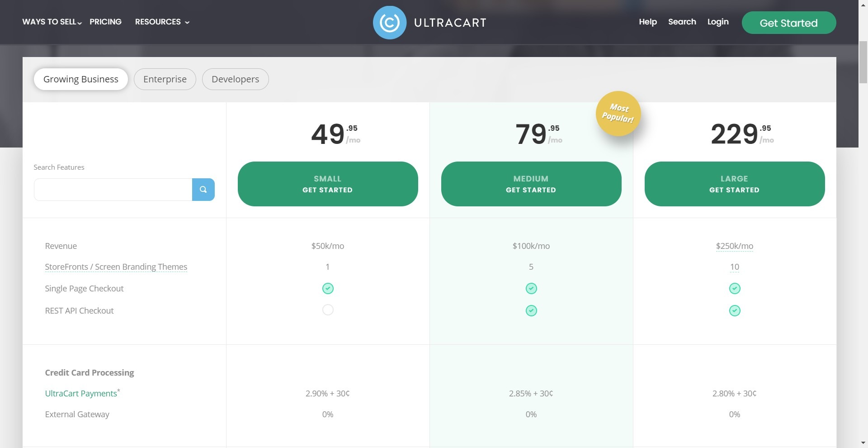The width and height of the screenshot is (868, 448).
Task: Click the green Get Started header button
Action: pyautogui.click(x=789, y=23)
